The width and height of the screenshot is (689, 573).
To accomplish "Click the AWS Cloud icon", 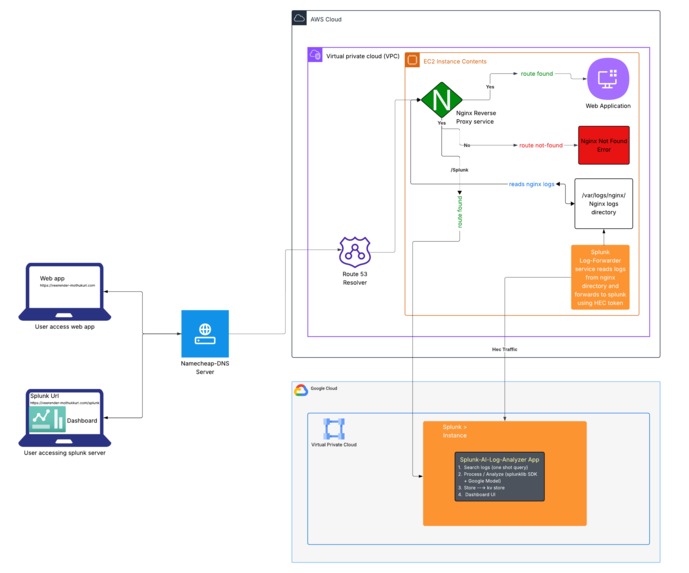I will [x=299, y=18].
